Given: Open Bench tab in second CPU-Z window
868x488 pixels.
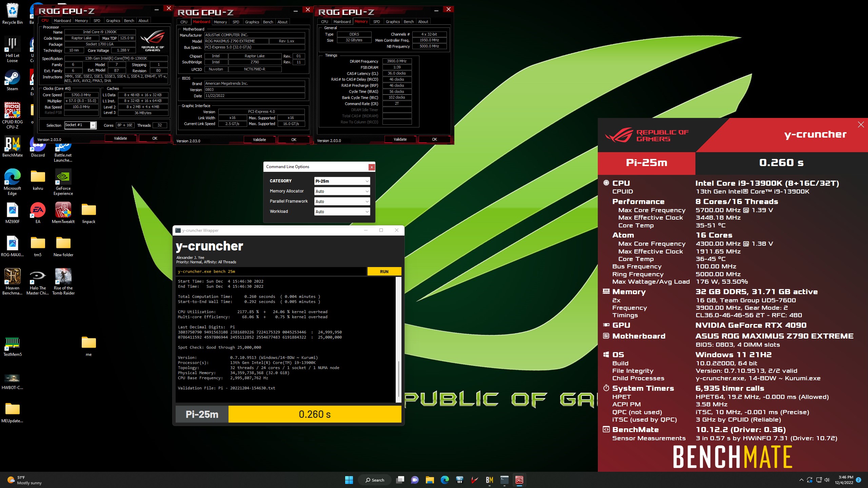Looking at the screenshot, I should [x=268, y=22].
